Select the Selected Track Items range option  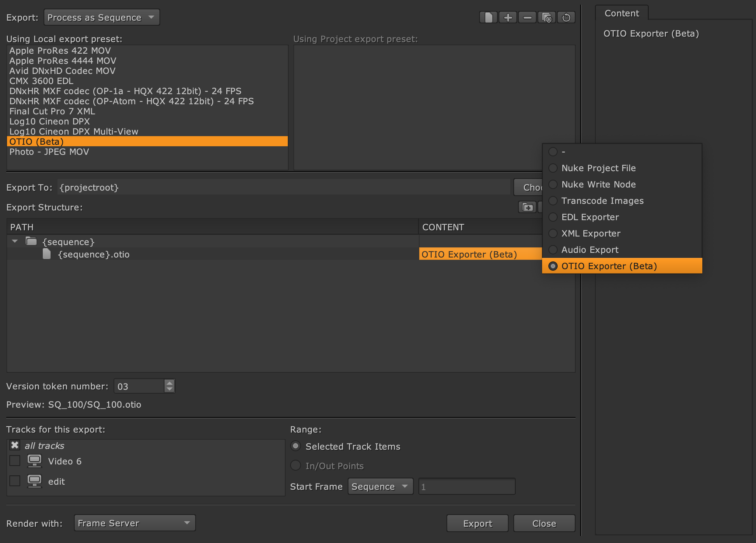tap(296, 446)
